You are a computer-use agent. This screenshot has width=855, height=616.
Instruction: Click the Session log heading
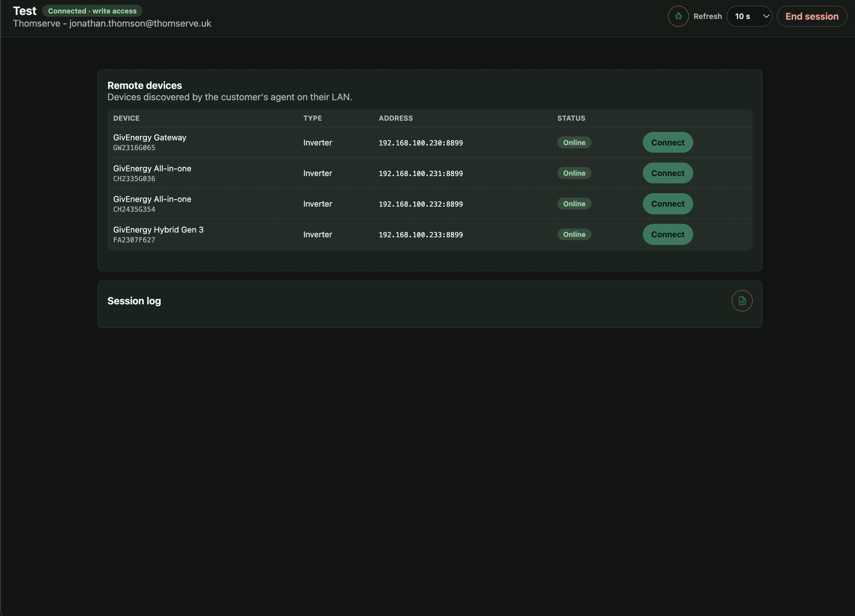click(134, 301)
